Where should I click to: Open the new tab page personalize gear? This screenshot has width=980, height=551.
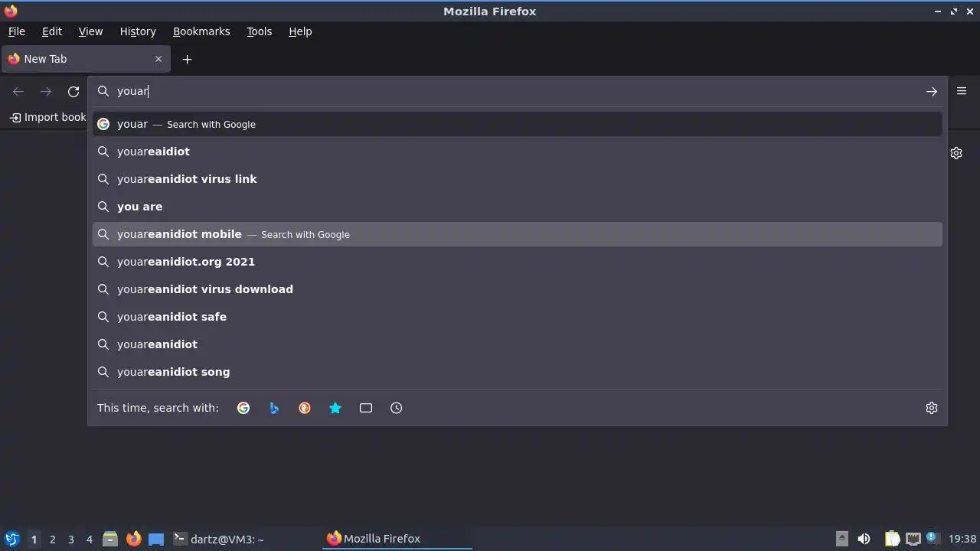point(956,153)
